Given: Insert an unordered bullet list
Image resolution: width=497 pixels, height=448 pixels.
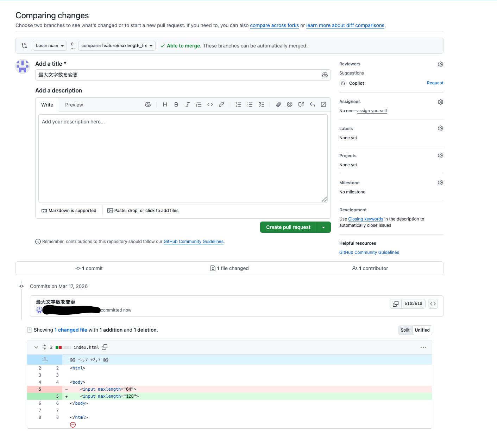Looking at the screenshot, I should (250, 104).
